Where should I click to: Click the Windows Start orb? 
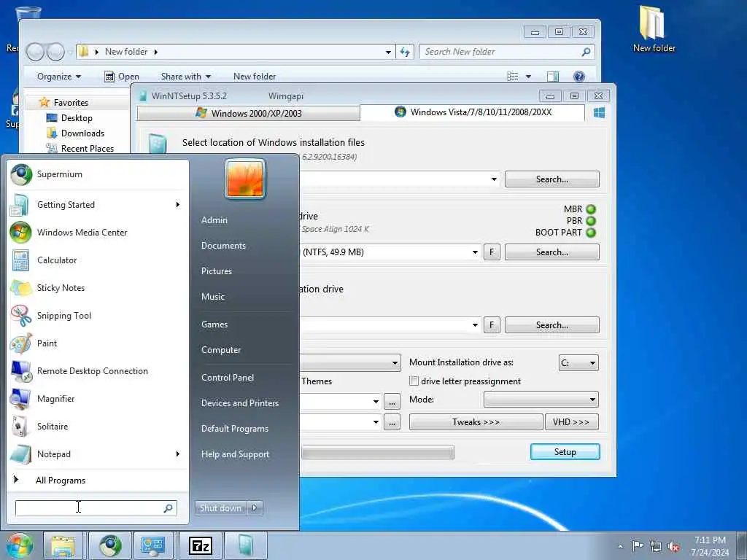pyautogui.click(x=20, y=545)
